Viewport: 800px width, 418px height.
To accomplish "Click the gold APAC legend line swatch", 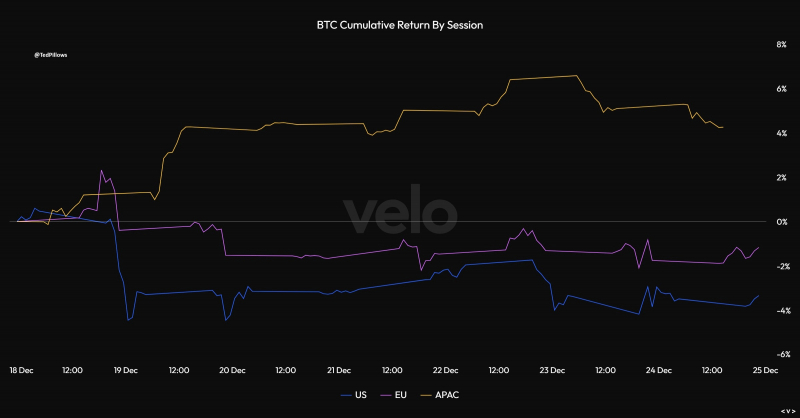I will (x=426, y=396).
